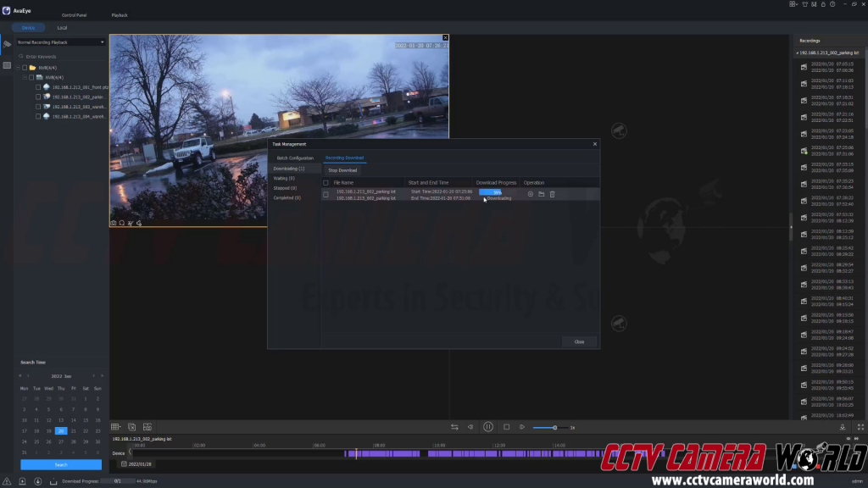Click the grid layout icon above the timeline
The width and height of the screenshot is (868, 488).
116,427
